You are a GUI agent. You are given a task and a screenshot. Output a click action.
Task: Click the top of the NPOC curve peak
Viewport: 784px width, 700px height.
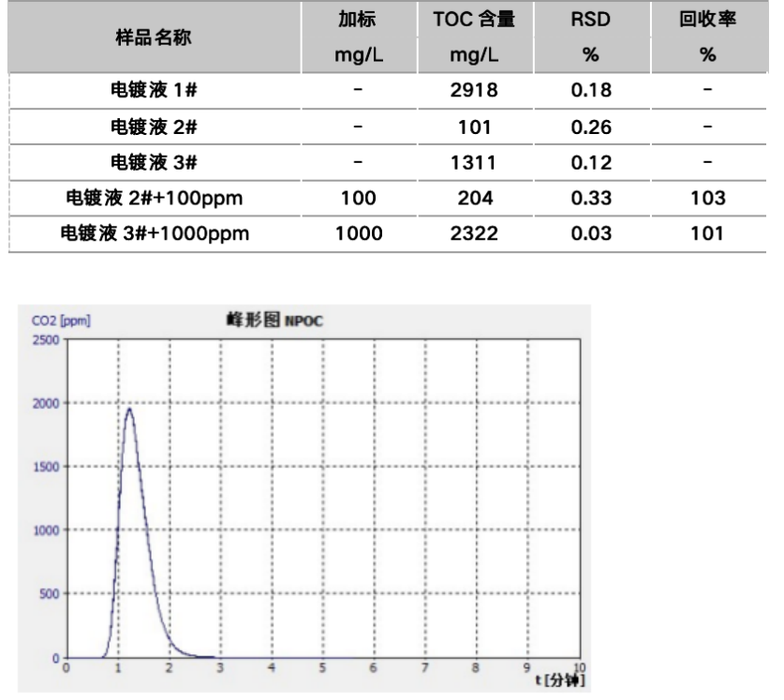tap(128, 409)
